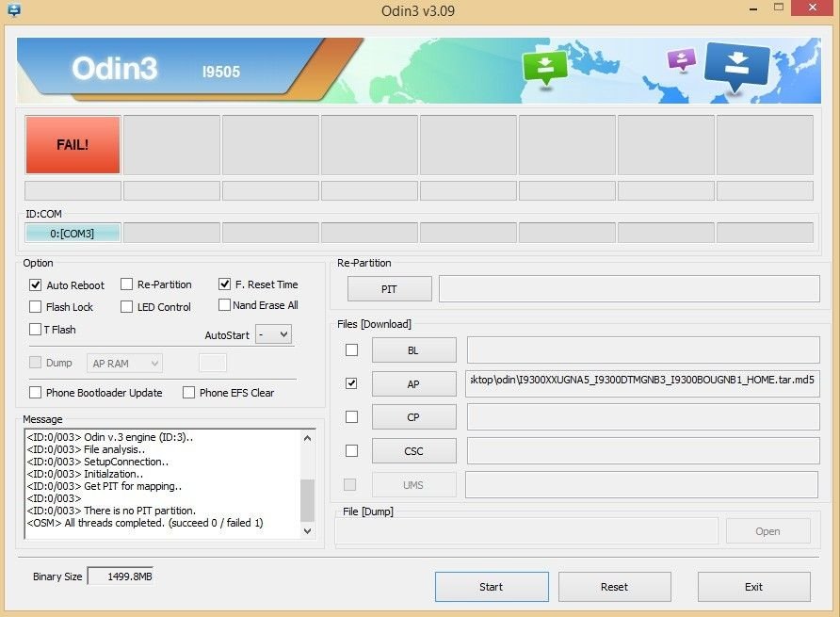
Task: Click the 'There is no PIT partition.' log line
Action: pyautogui.click(x=111, y=511)
